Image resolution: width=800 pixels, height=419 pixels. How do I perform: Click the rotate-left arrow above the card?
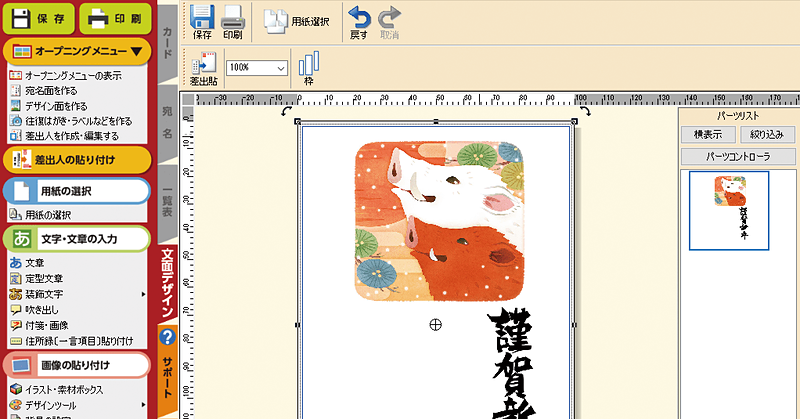287,111
